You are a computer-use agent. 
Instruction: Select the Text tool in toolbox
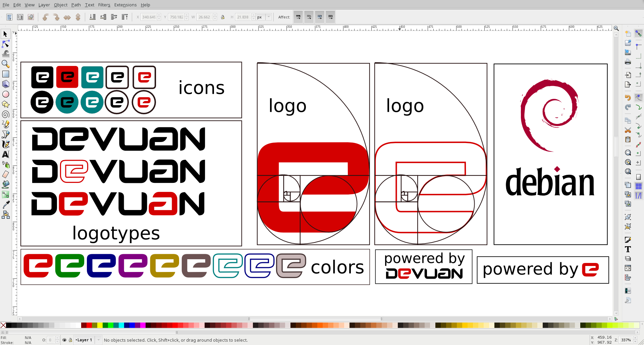5,154
